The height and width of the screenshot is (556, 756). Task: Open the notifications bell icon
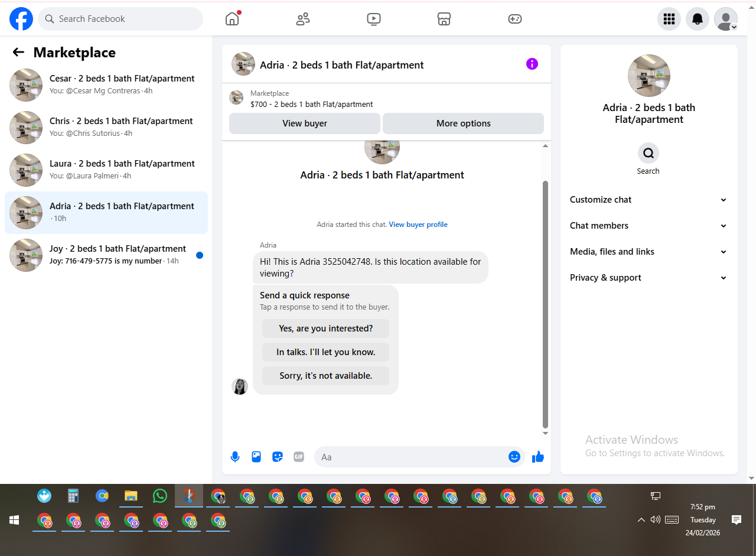[x=698, y=19]
